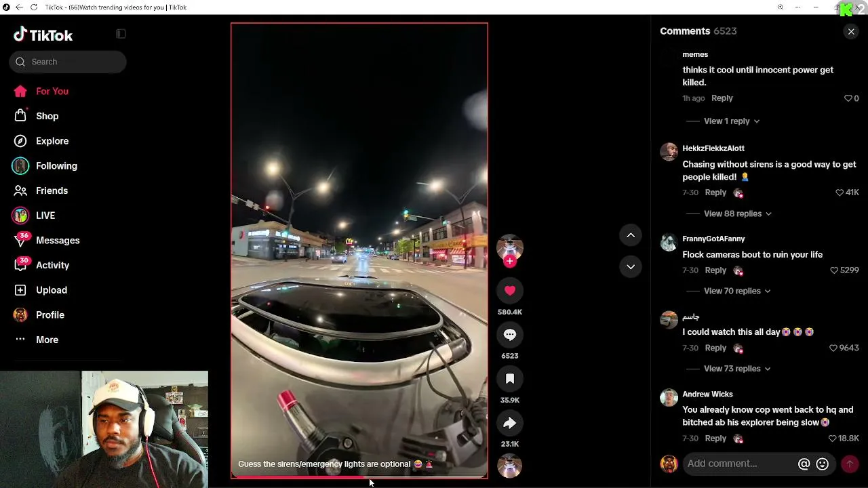
Task: Go to previous video arrow
Action: click(631, 235)
